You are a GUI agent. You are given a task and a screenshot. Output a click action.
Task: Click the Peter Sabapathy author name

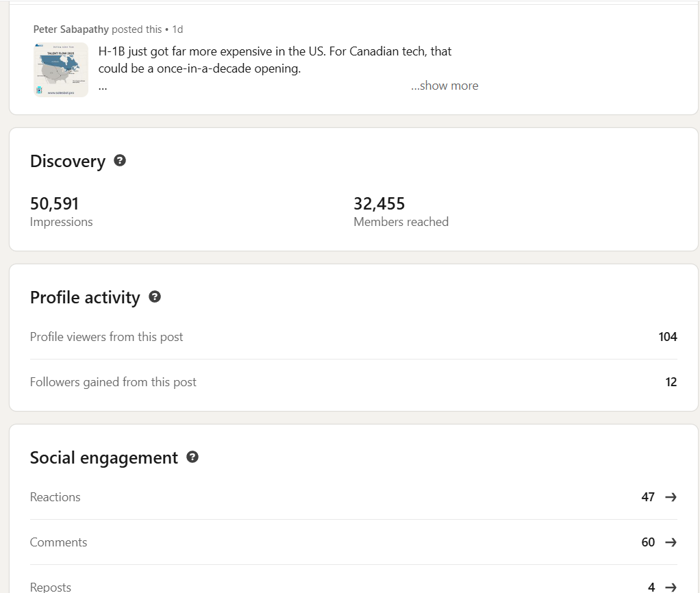tap(71, 29)
